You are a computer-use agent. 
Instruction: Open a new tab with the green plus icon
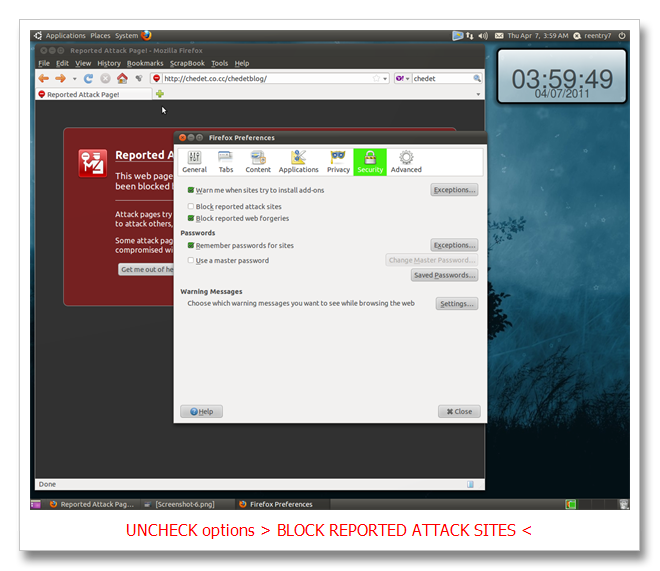pyautogui.click(x=160, y=94)
